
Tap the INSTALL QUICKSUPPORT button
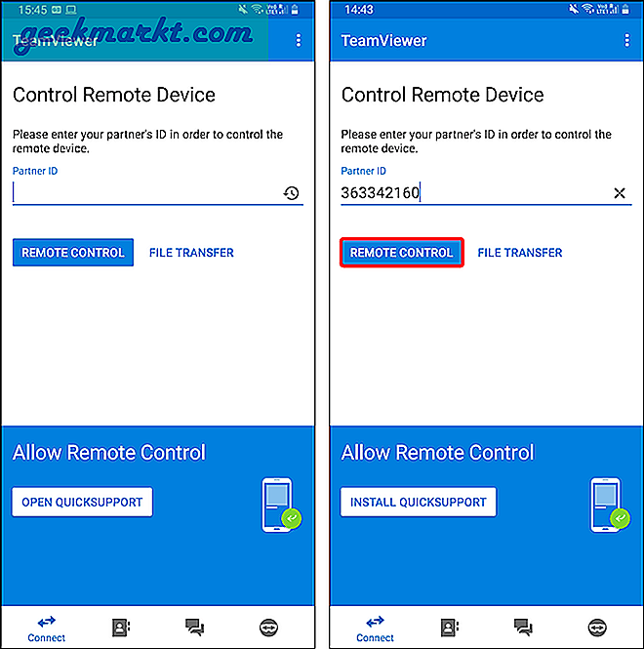pos(418,502)
